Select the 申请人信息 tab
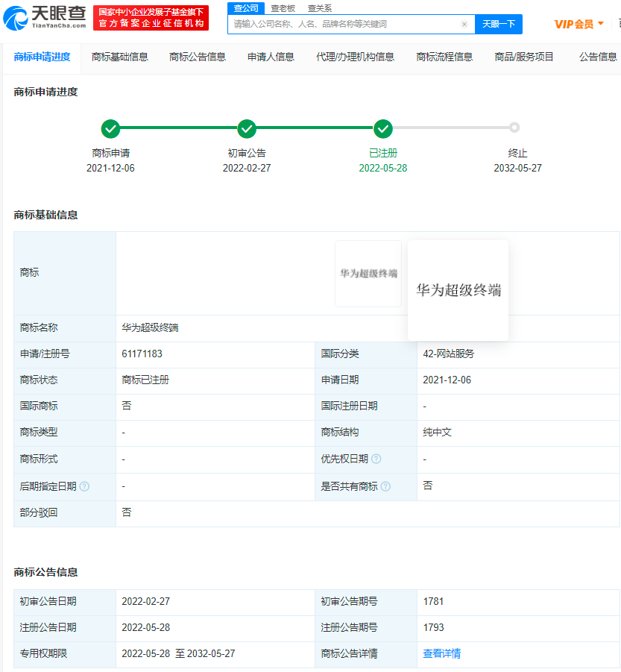The height and width of the screenshot is (672, 621). coord(271,57)
